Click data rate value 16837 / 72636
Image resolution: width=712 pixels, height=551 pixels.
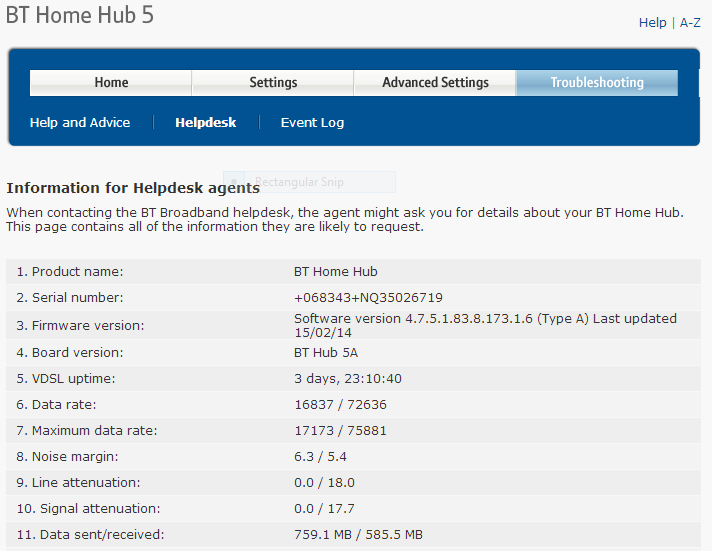pyautogui.click(x=341, y=404)
